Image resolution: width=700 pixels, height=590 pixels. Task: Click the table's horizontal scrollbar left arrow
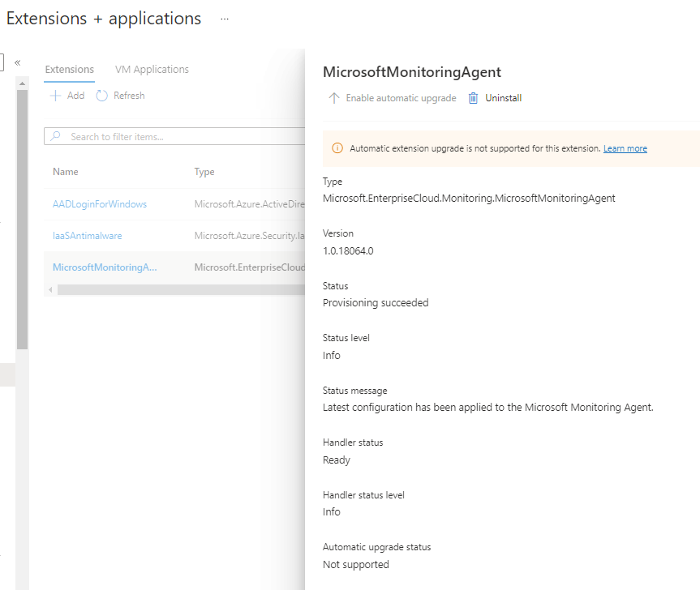[49, 289]
